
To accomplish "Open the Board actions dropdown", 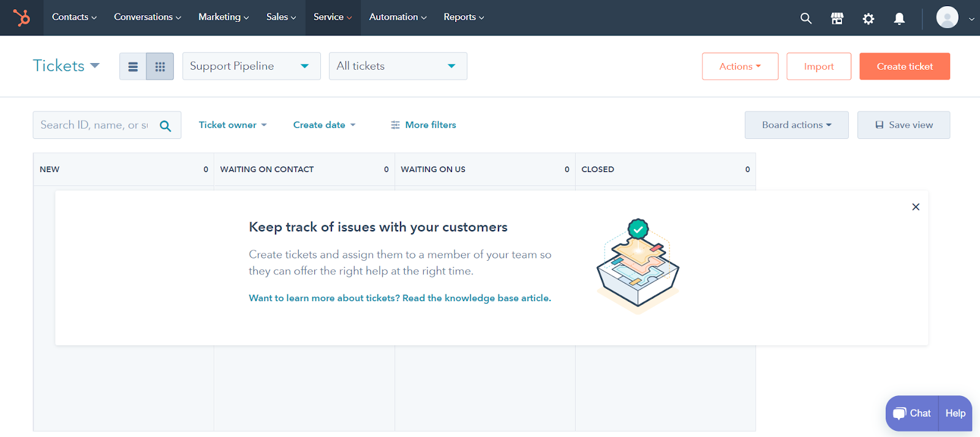I will [797, 125].
